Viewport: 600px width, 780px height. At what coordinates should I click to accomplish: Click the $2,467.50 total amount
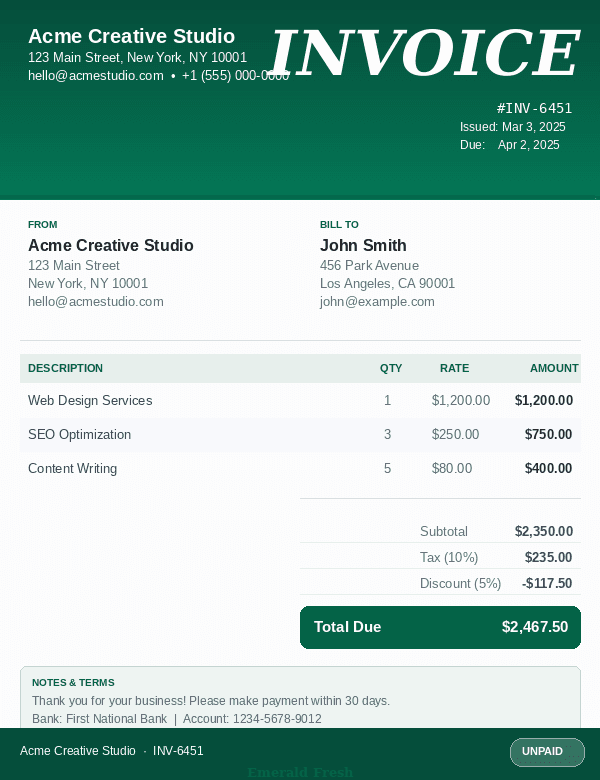[x=535, y=627]
